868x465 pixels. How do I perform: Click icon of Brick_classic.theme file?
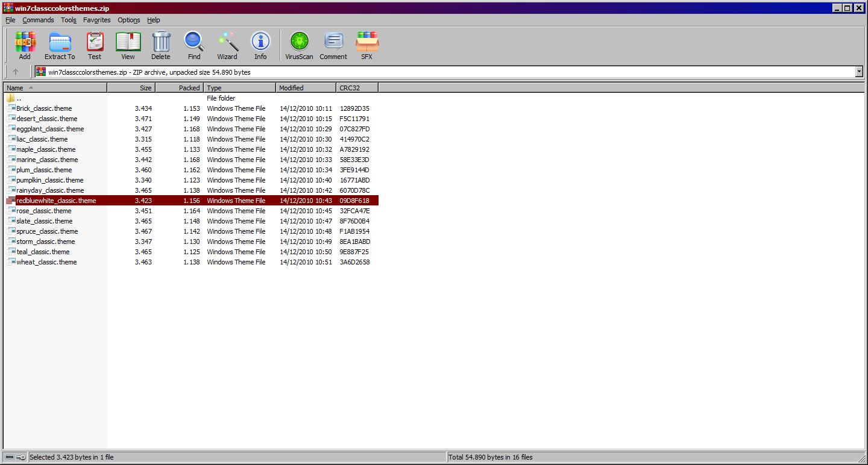11,108
